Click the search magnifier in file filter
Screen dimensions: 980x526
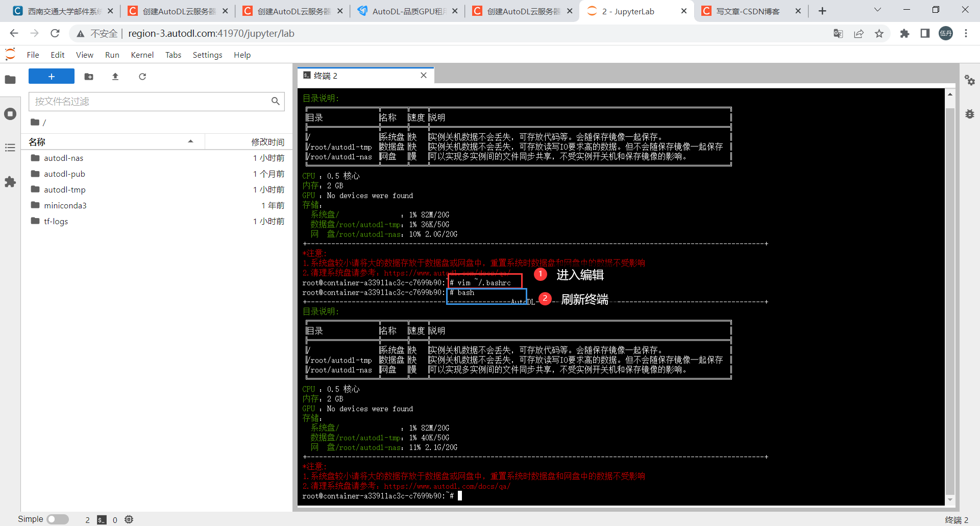point(276,102)
